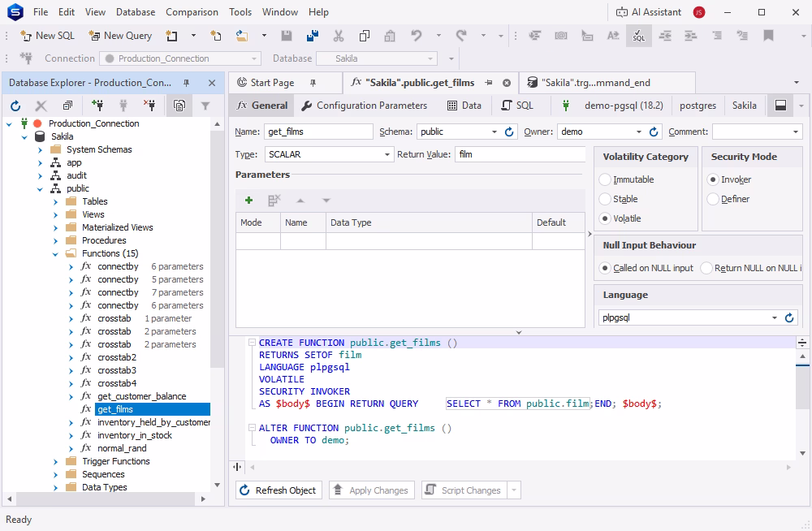Select Return NULL on NULL input option
Image resolution: width=812 pixels, height=531 pixels.
pyautogui.click(x=751, y=268)
